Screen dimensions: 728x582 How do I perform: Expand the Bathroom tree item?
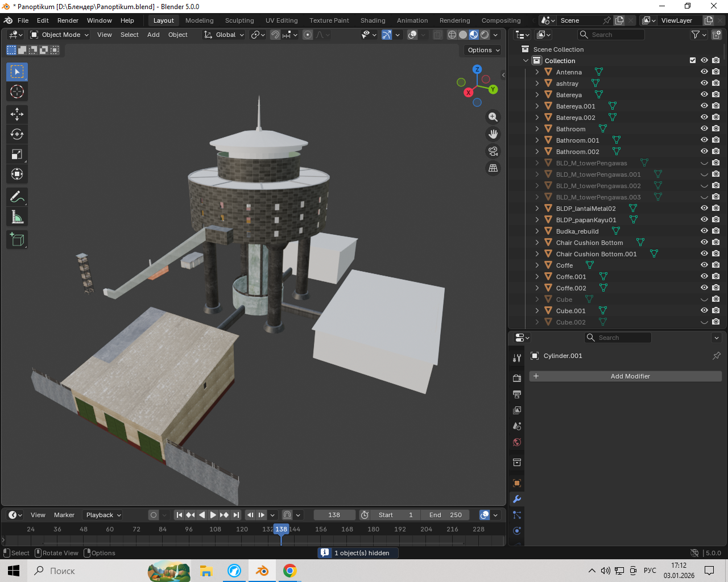537,129
